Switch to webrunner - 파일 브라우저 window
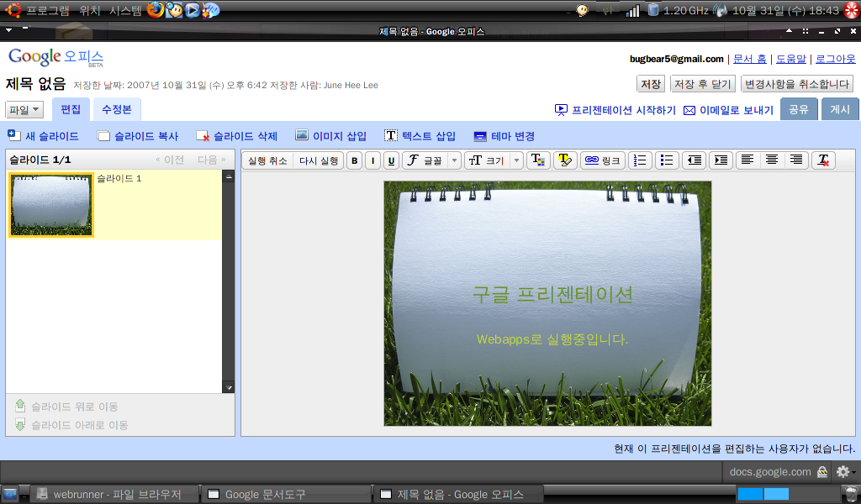 pos(114,494)
